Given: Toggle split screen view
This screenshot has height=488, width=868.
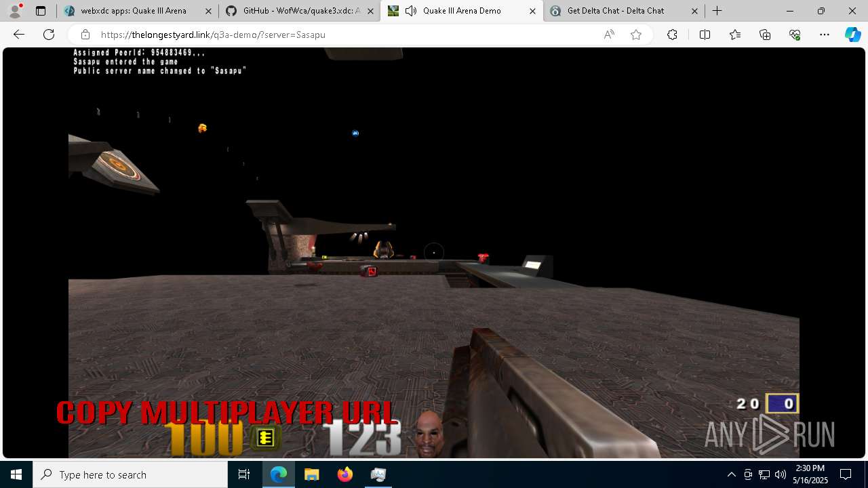Looking at the screenshot, I should pyautogui.click(x=705, y=35).
